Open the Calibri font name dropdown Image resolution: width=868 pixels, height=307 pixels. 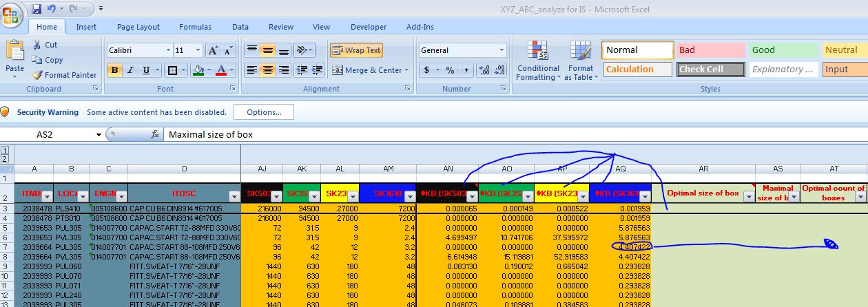pos(168,50)
